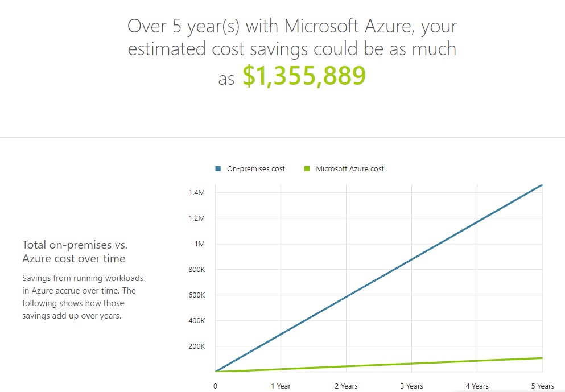Click the blue On-premises cost legend swatch
Screen dimensions: 565x392
(217, 169)
